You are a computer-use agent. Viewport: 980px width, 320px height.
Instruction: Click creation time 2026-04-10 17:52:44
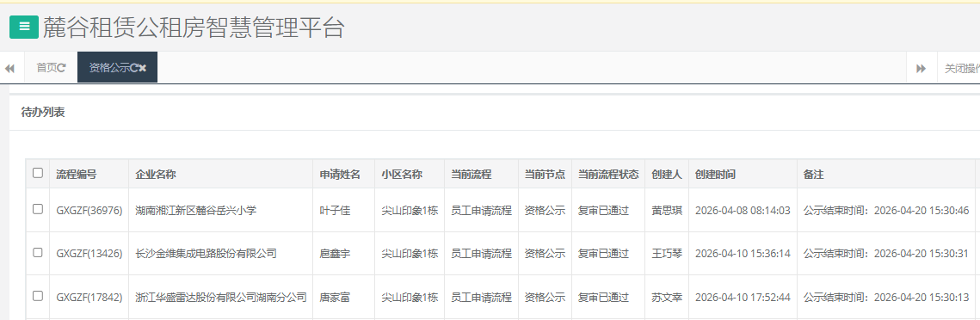[x=743, y=297]
